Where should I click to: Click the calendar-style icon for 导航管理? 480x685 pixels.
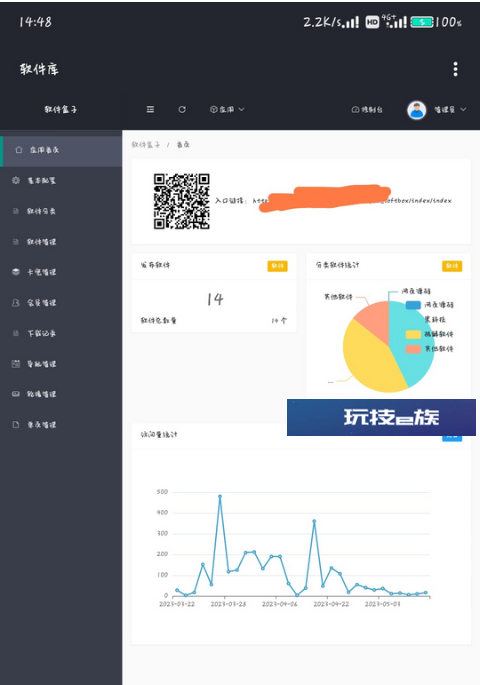(16, 363)
